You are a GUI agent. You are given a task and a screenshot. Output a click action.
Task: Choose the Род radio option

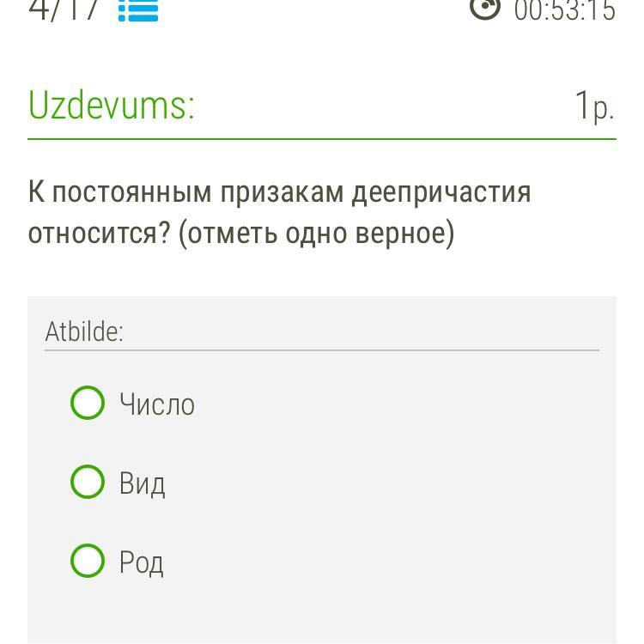coord(88,561)
